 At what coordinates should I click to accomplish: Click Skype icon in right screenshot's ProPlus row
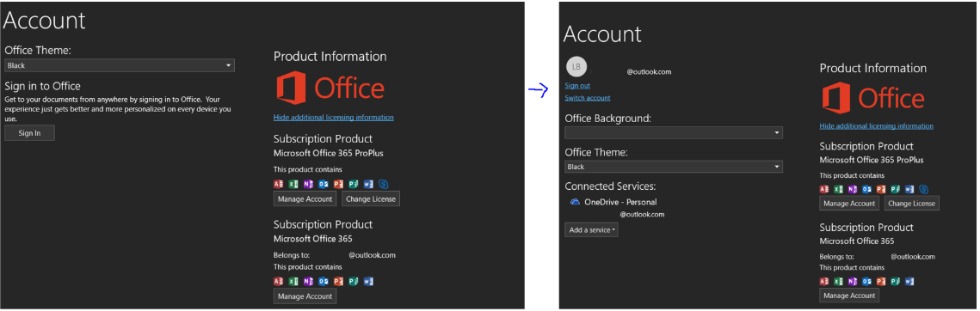(x=924, y=189)
